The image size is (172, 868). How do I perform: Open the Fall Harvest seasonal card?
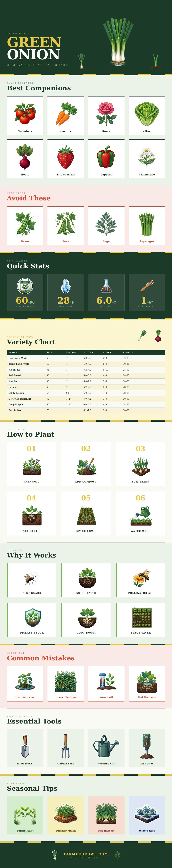pos(106,815)
